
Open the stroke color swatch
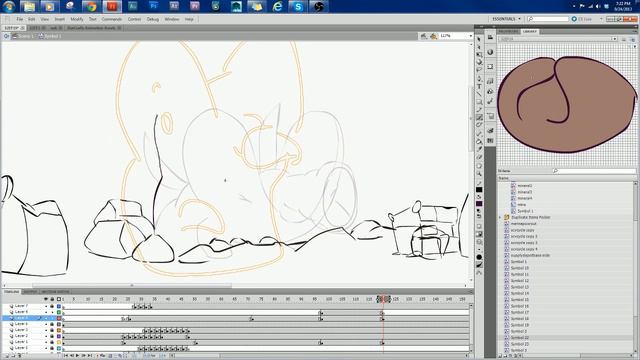pyautogui.click(x=479, y=190)
